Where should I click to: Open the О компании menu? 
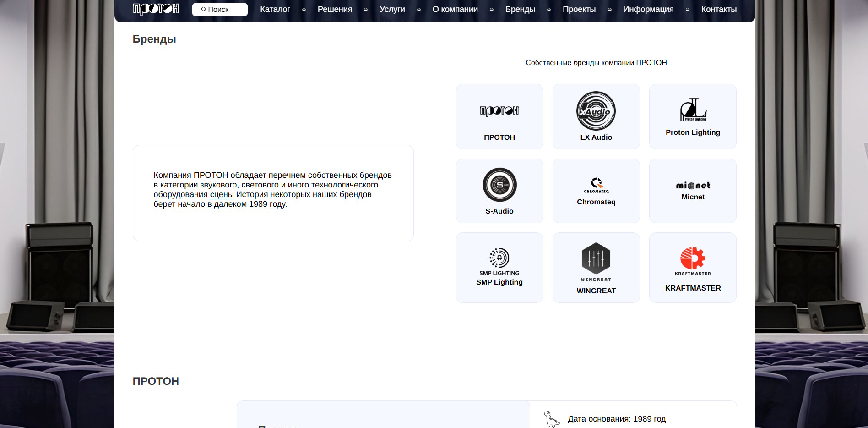[x=455, y=9]
